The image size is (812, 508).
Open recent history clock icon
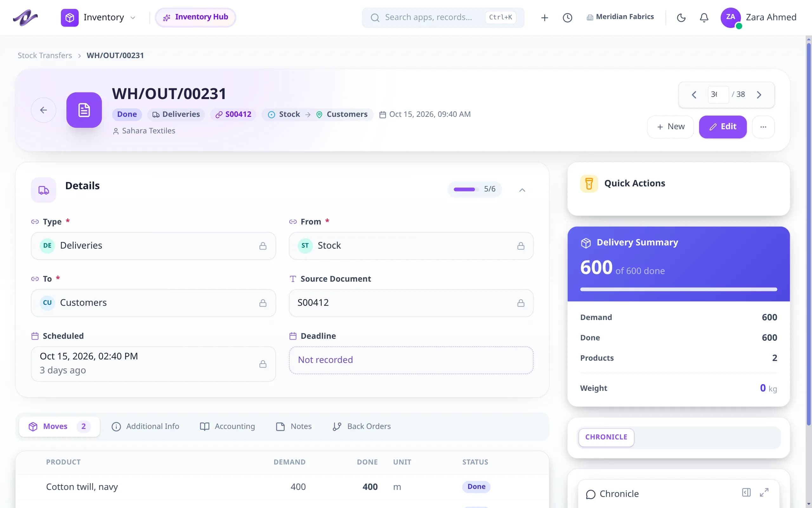click(x=567, y=17)
